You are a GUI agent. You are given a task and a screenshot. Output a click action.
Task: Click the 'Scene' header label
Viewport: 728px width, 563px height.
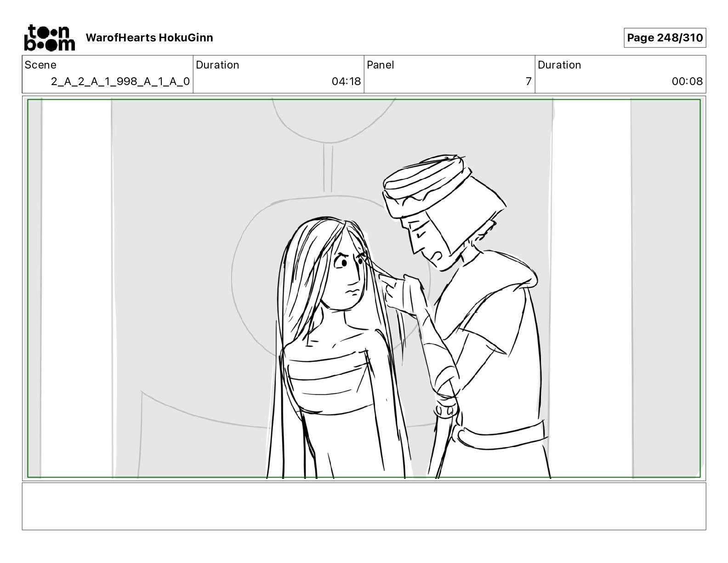coord(40,65)
